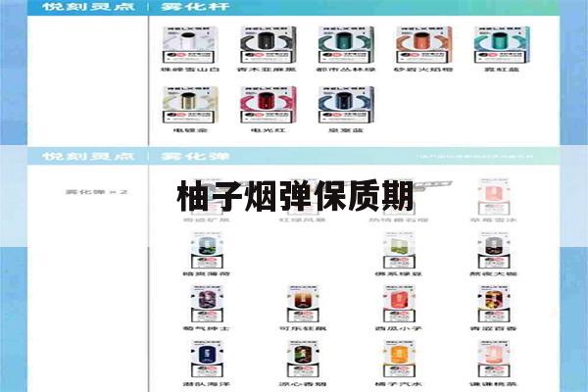
Task: Select the mint pod box above 暗爽薄荷
Action: [x=207, y=250]
